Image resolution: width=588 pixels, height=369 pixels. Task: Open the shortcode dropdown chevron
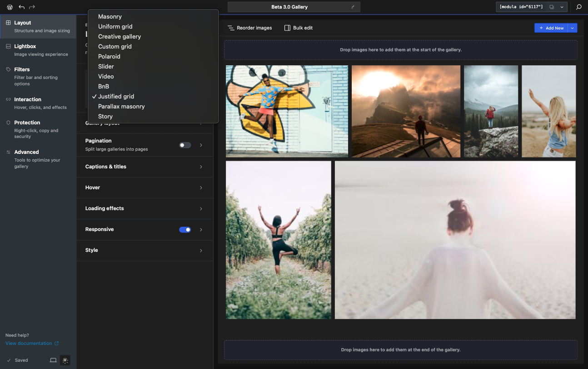[x=562, y=7]
